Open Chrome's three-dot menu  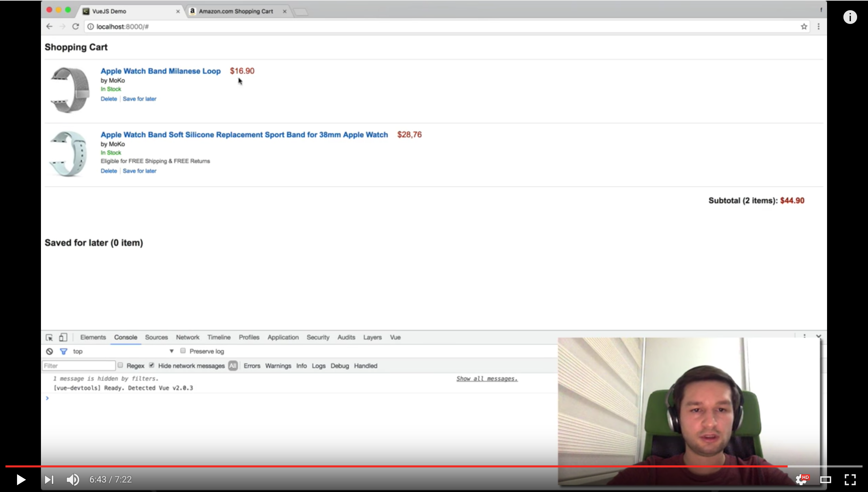click(819, 27)
